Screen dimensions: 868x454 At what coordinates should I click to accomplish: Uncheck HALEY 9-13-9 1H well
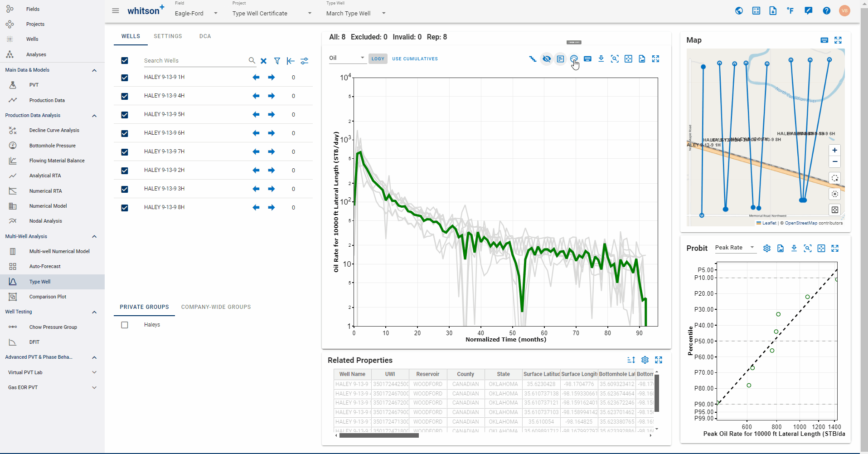point(125,78)
